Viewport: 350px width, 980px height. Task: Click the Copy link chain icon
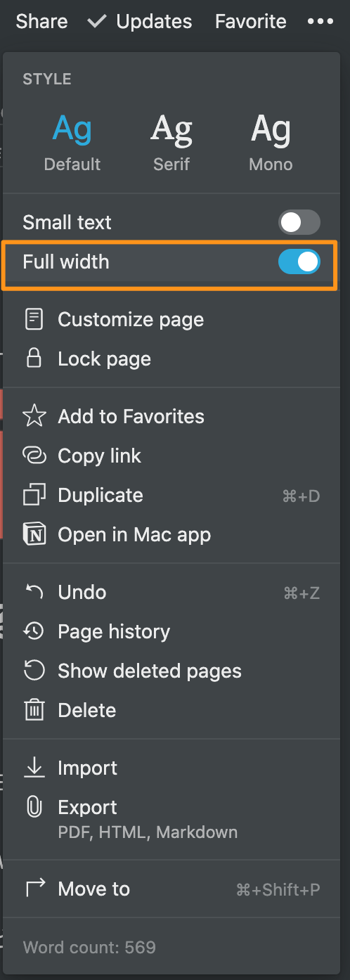(34, 456)
